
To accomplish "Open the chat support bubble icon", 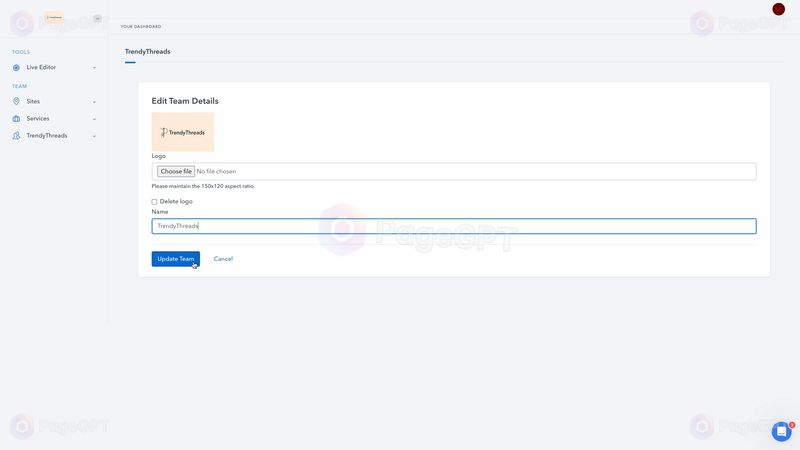I will pos(781,431).
